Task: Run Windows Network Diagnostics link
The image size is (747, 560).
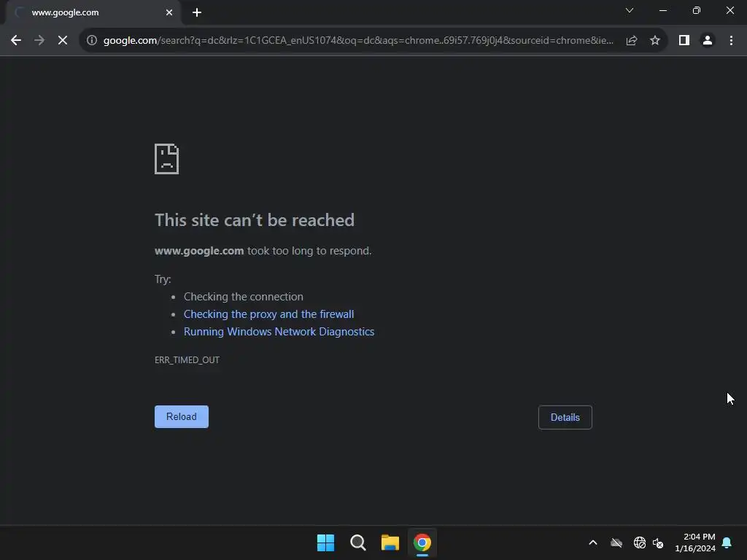Action: point(279,332)
